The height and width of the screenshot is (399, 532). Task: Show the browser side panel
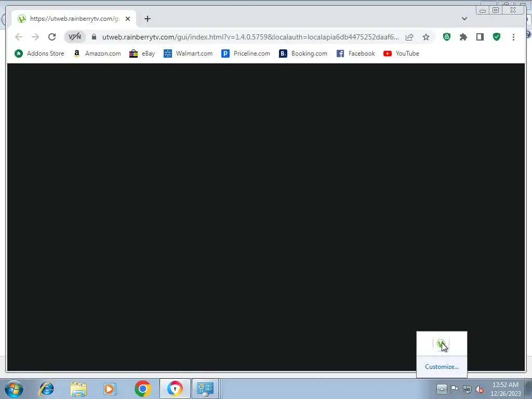pyautogui.click(x=480, y=37)
